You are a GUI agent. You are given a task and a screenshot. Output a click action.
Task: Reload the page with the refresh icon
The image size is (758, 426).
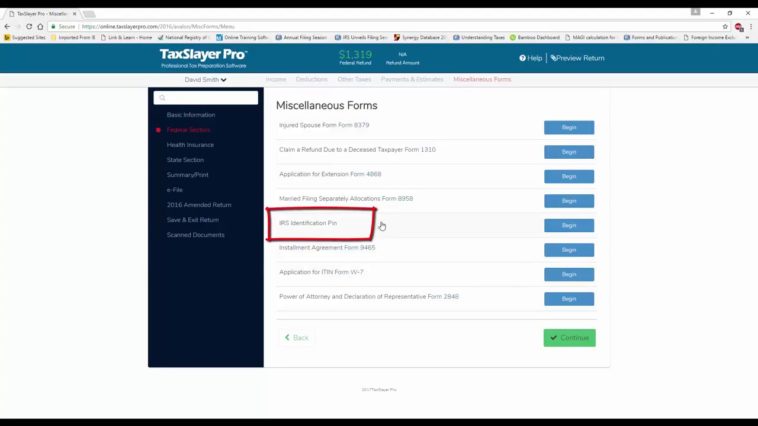(28, 26)
